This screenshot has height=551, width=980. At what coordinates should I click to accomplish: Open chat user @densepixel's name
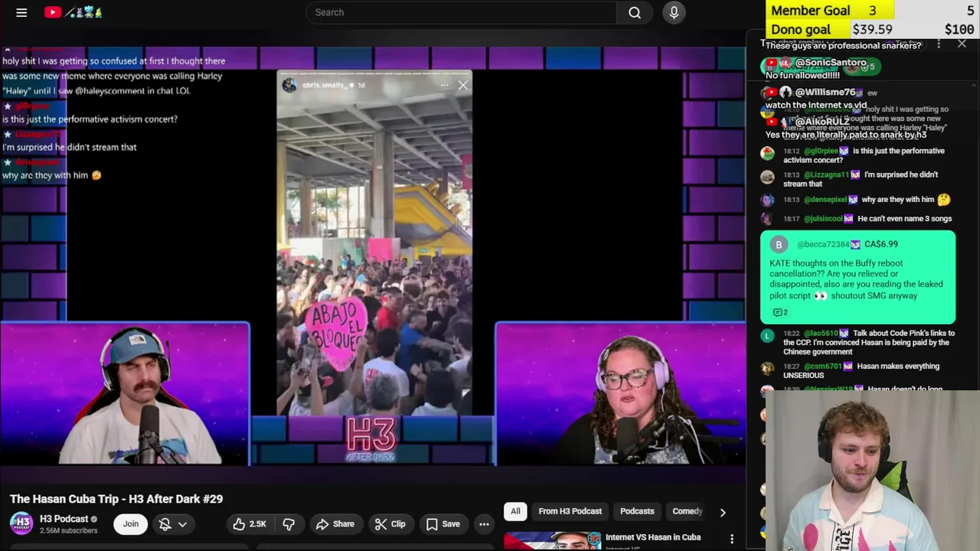pos(825,200)
